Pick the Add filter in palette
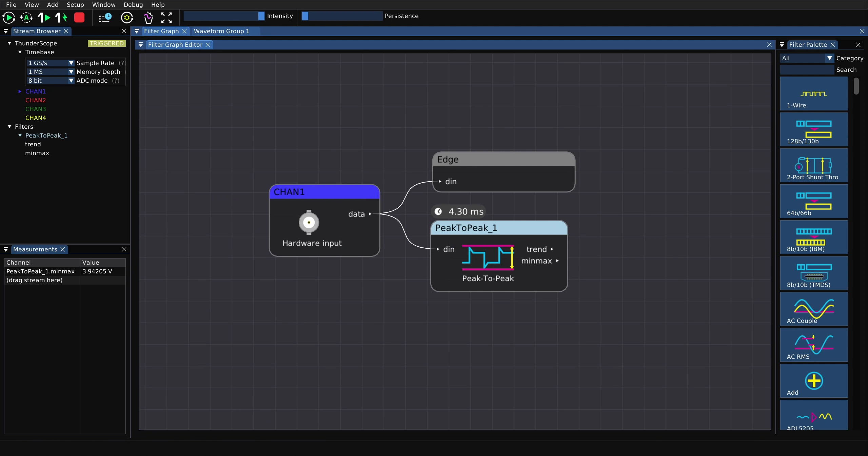This screenshot has height=456, width=868. point(814,381)
